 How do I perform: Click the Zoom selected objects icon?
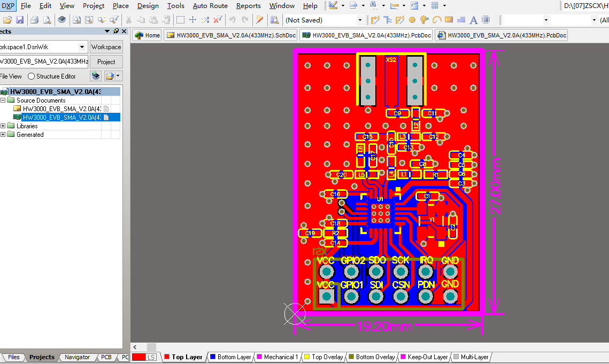[x=102, y=20]
